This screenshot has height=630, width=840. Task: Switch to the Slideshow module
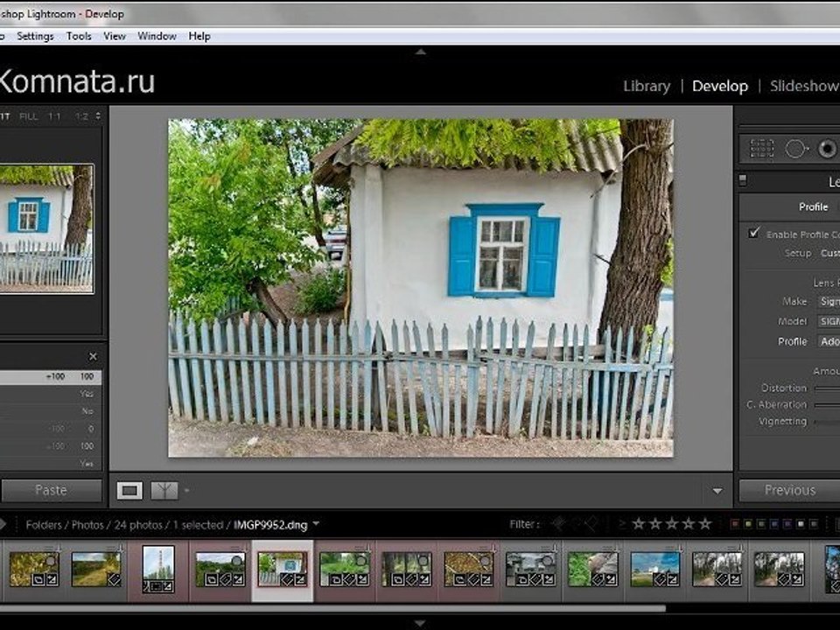(x=805, y=86)
